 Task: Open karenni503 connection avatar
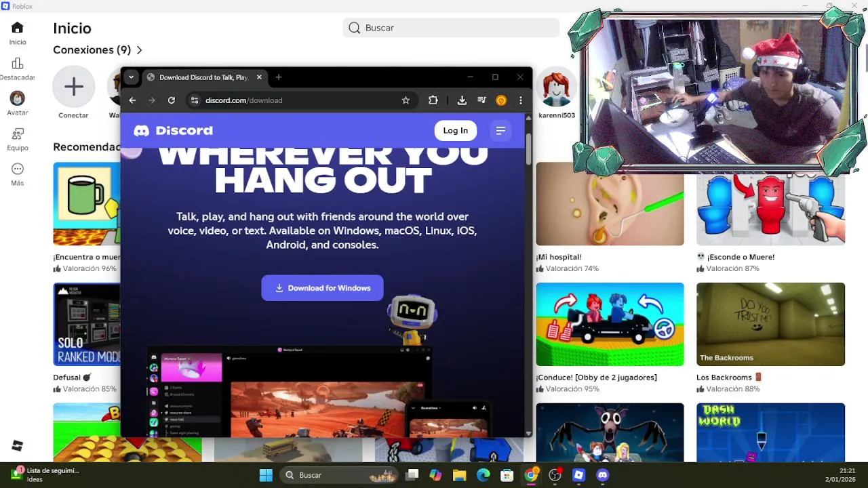(557, 87)
